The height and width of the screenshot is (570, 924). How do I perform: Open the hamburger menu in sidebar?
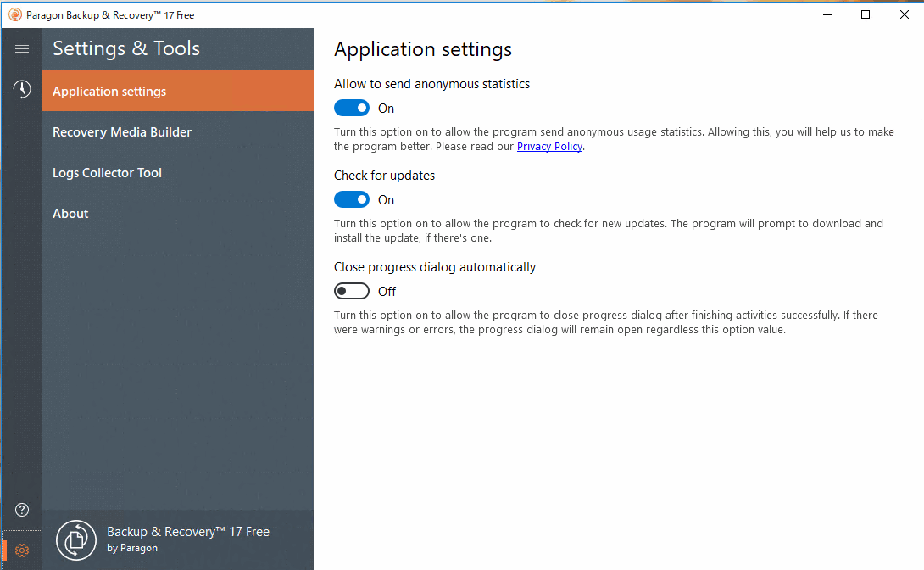tap(22, 49)
